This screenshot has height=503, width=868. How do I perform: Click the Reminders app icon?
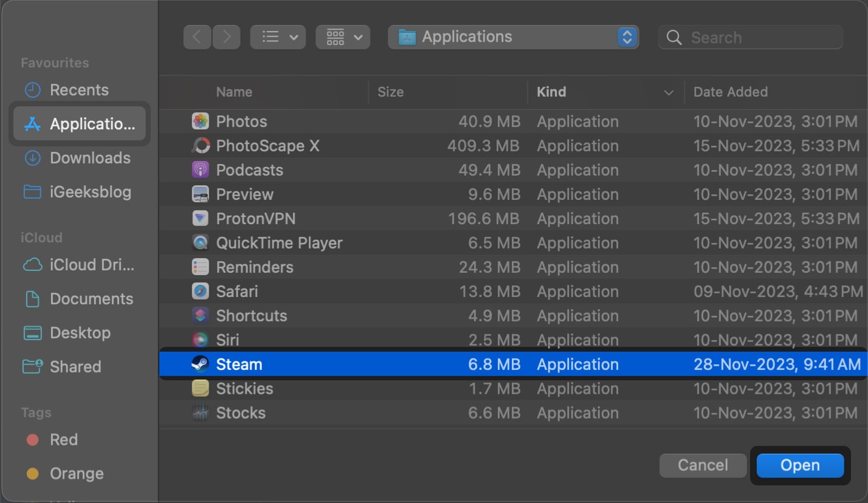coord(201,267)
